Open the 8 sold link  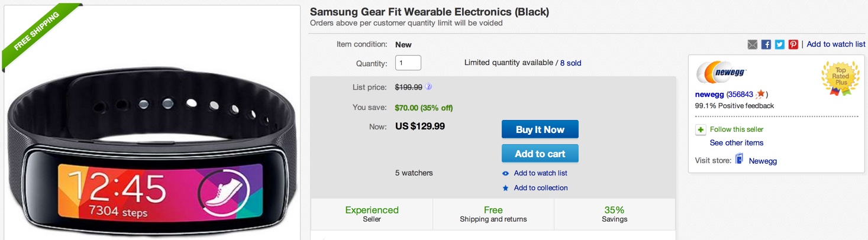click(x=570, y=63)
